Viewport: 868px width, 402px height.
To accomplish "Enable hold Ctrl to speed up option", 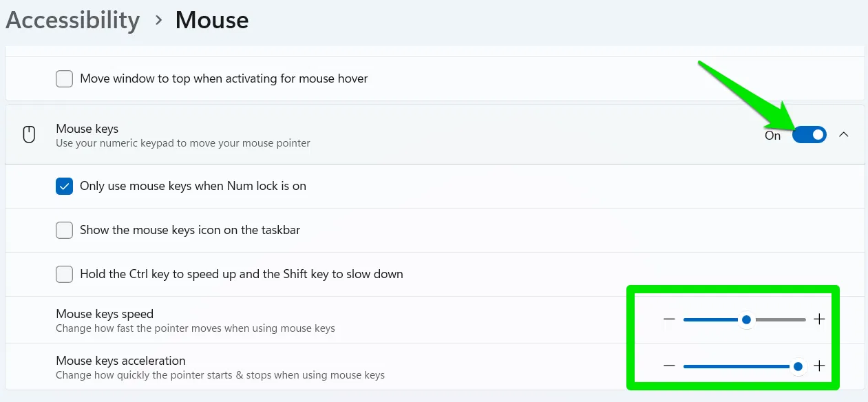I will point(64,274).
